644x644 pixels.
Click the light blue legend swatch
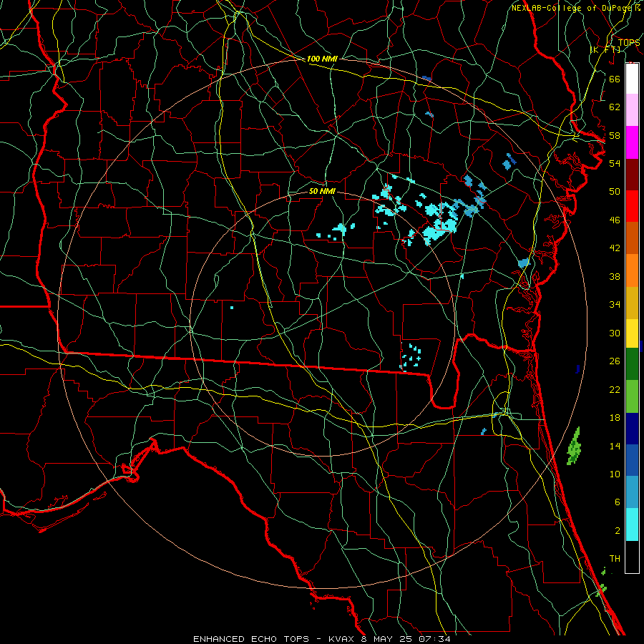coord(632,492)
